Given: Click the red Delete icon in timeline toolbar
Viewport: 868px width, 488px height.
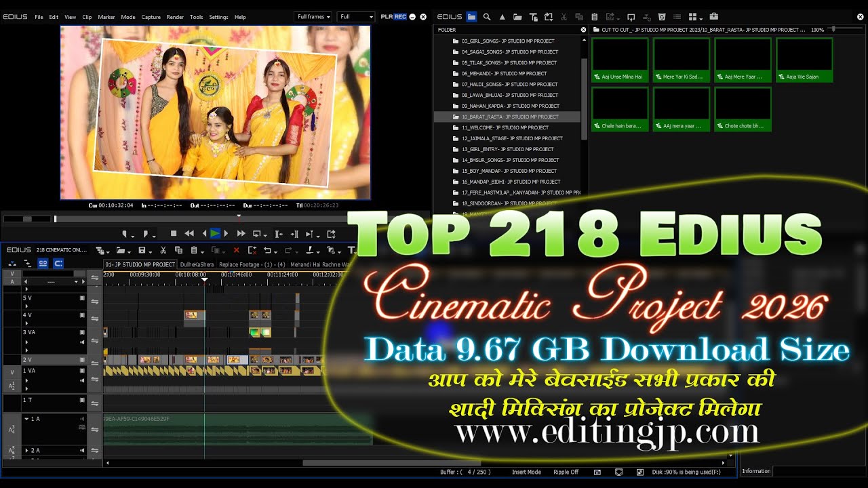Looking at the screenshot, I should coord(236,250).
